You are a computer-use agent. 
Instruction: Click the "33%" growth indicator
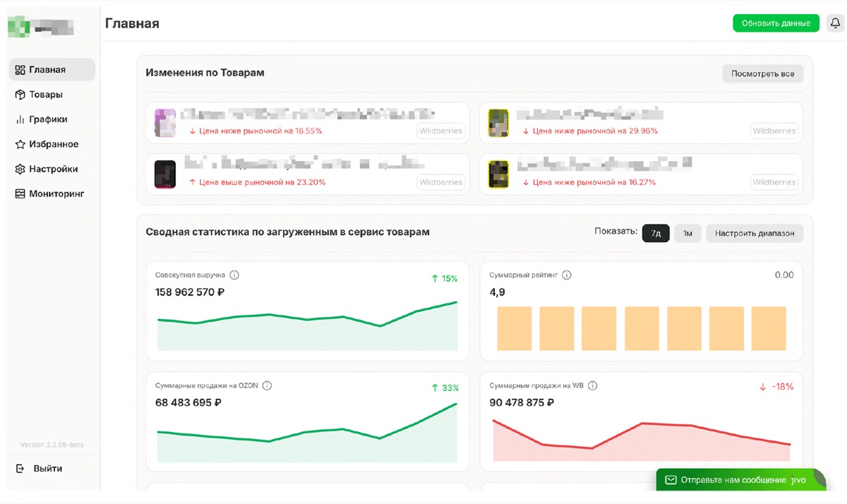445,388
